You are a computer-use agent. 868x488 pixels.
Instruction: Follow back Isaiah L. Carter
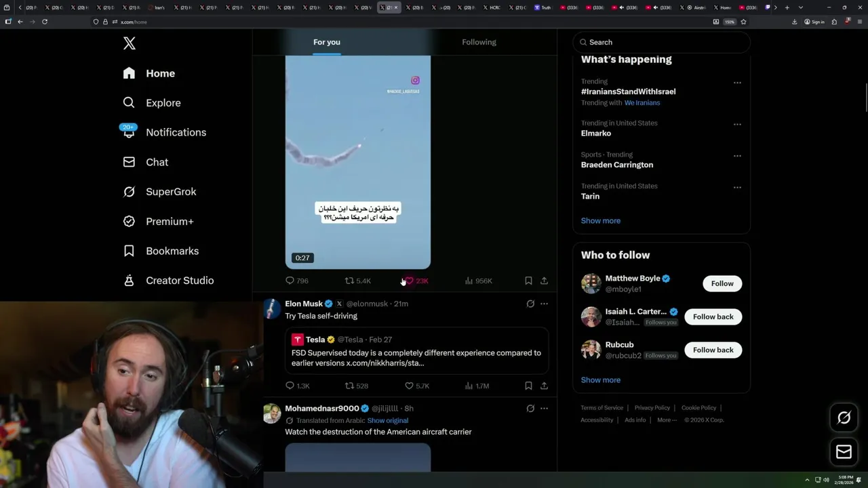click(x=713, y=317)
